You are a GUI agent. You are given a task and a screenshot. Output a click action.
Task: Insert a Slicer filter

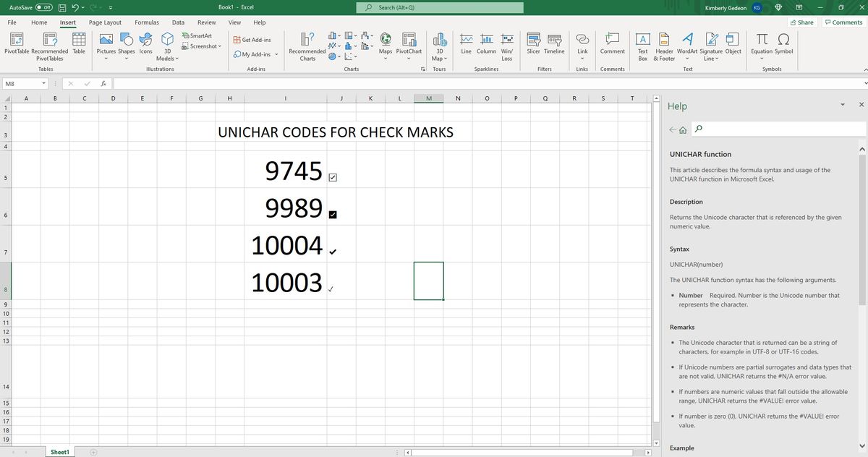[534, 43]
